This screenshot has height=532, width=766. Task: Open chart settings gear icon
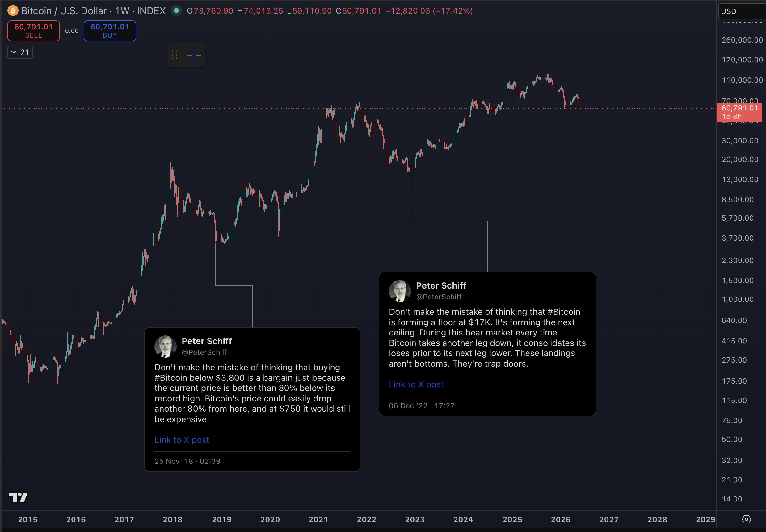pos(746,519)
